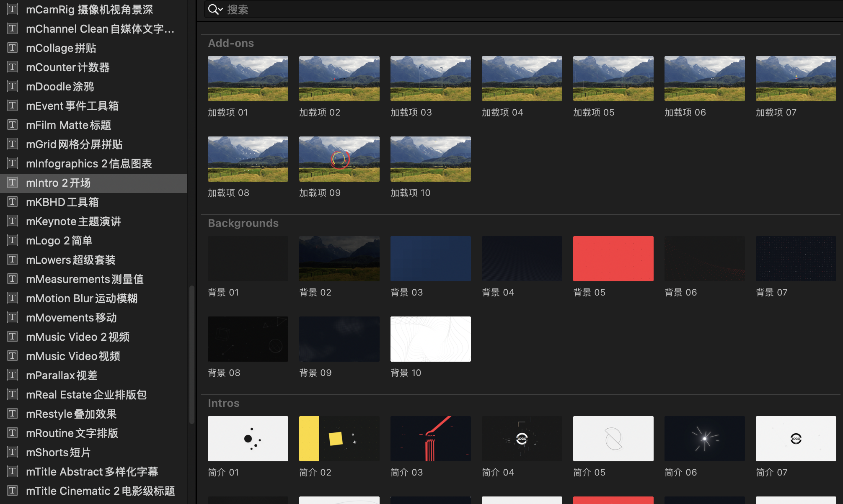The width and height of the screenshot is (843, 504).
Task: Select the mChannel Clean 自媒体文字 category
Action: point(93,28)
